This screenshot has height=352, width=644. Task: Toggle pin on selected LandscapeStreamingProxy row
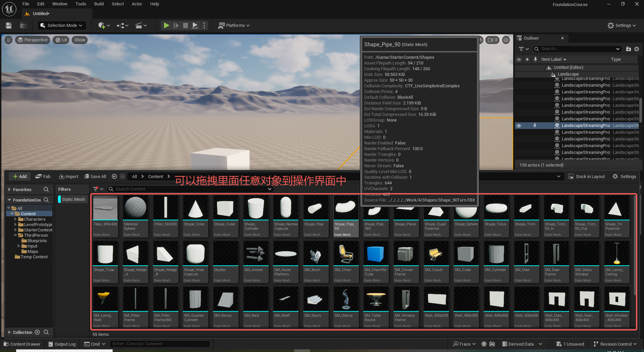coord(535,126)
